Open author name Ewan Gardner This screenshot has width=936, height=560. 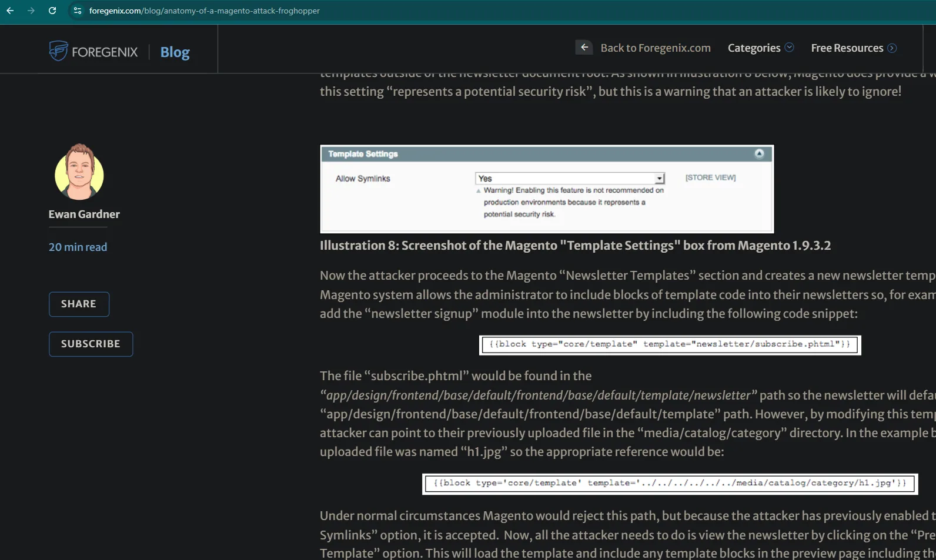(x=84, y=214)
